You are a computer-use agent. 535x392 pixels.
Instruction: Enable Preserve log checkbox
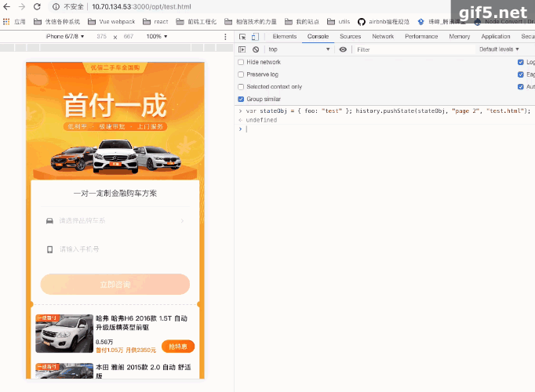(x=241, y=74)
